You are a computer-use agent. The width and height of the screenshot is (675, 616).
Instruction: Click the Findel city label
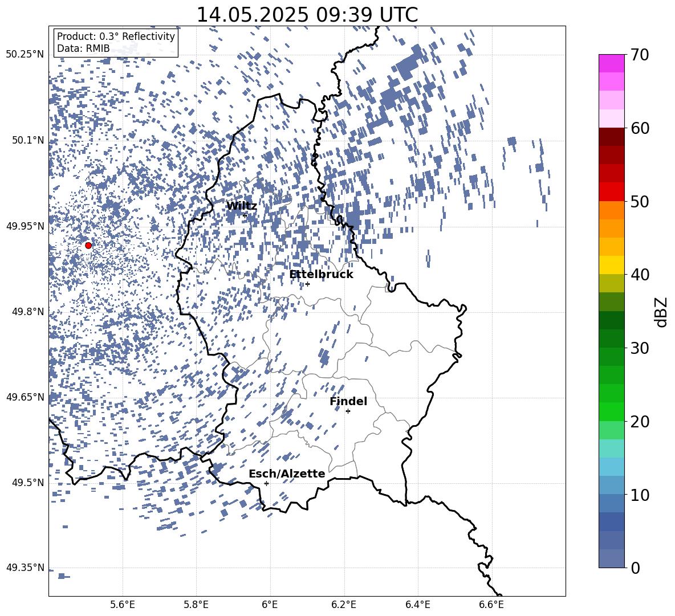tap(348, 401)
